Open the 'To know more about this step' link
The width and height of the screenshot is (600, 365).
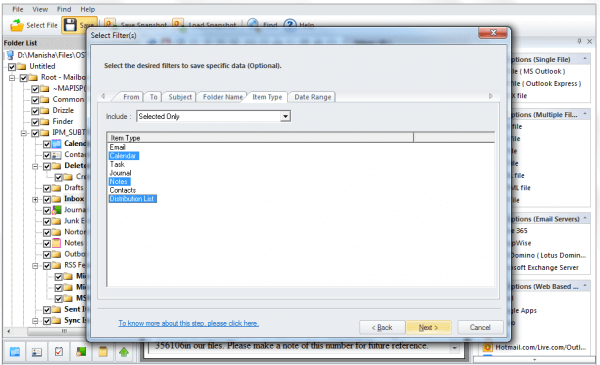(x=188, y=323)
